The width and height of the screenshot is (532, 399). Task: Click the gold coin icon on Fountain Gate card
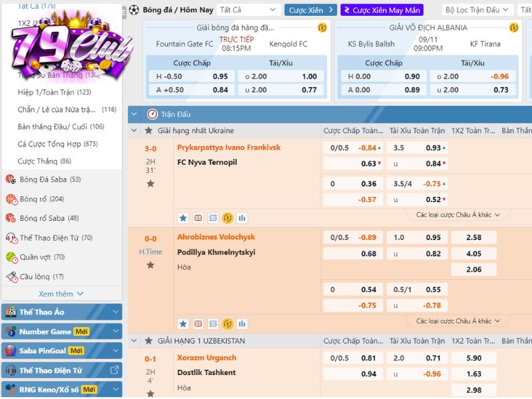(x=322, y=28)
